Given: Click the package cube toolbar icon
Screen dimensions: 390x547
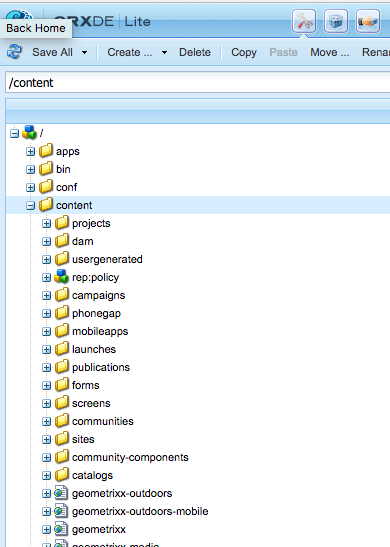Looking at the screenshot, I should 336,22.
